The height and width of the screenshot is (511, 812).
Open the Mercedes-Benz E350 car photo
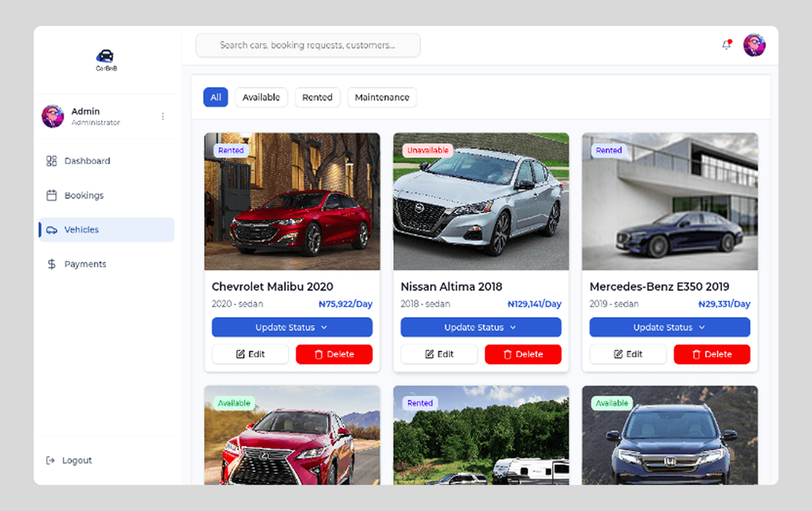[670, 202]
